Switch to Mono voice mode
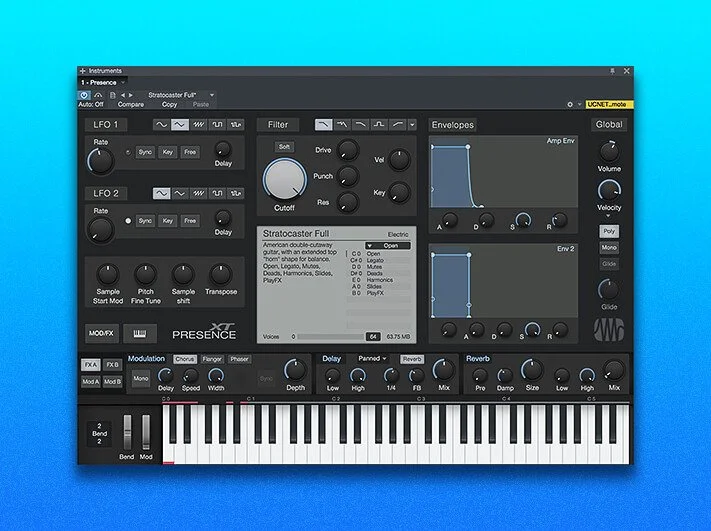 pos(609,248)
